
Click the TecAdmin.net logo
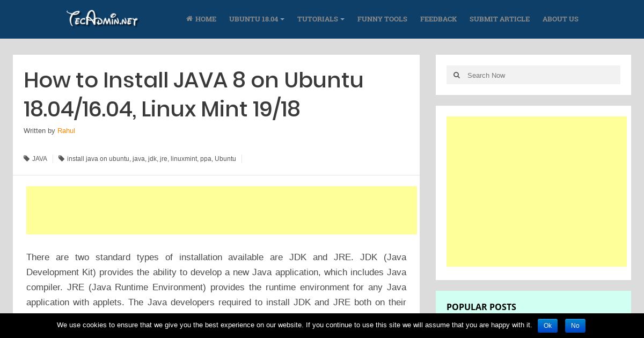pos(102,19)
